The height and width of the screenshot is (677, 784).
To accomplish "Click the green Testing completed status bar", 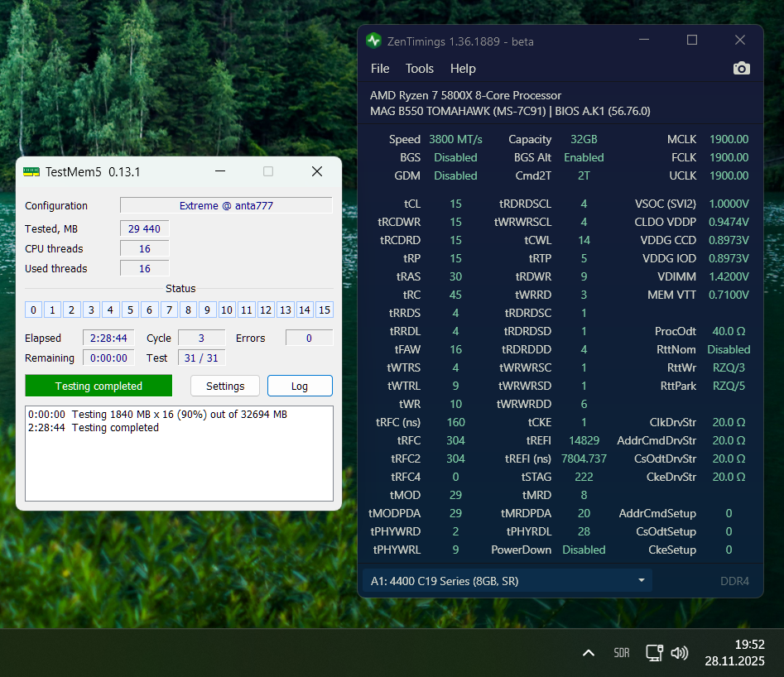I will [x=99, y=386].
